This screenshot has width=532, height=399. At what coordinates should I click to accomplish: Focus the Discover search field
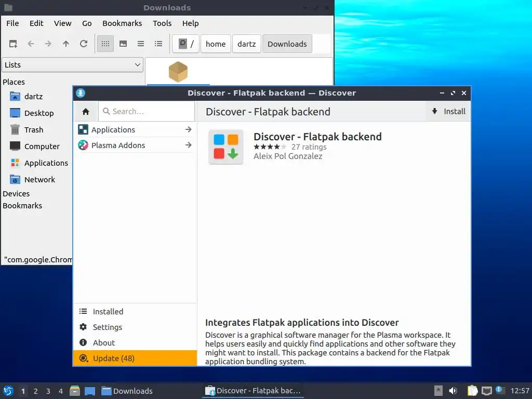click(147, 111)
